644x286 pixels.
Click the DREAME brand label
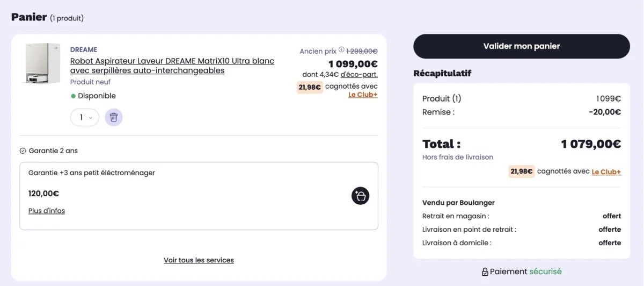pos(84,50)
